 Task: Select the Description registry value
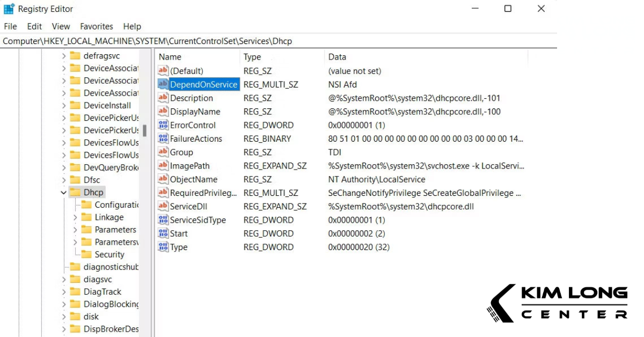point(192,98)
